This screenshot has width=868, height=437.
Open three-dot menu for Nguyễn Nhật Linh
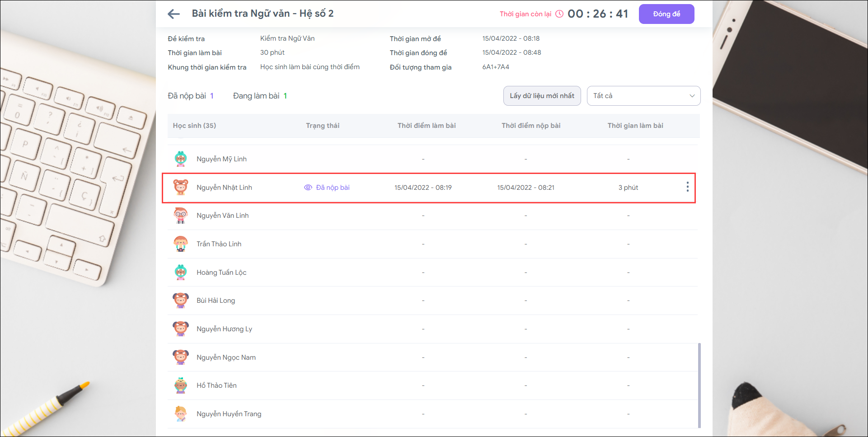click(687, 187)
